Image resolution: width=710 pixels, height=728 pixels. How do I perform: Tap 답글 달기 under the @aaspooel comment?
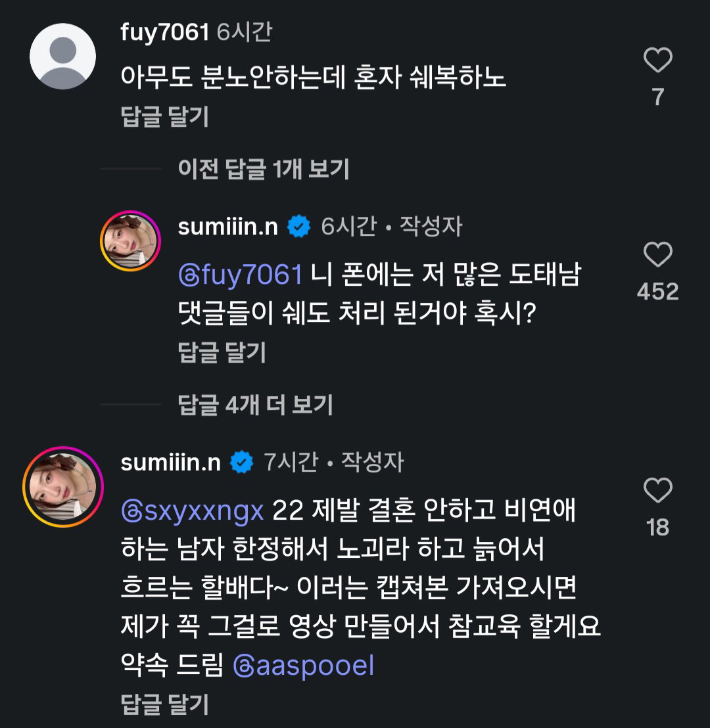coord(164,704)
